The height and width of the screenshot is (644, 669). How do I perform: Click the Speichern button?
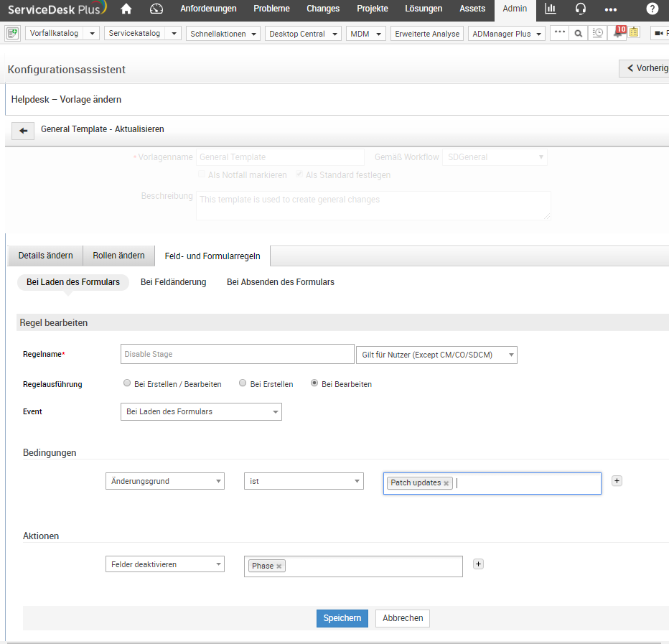342,618
